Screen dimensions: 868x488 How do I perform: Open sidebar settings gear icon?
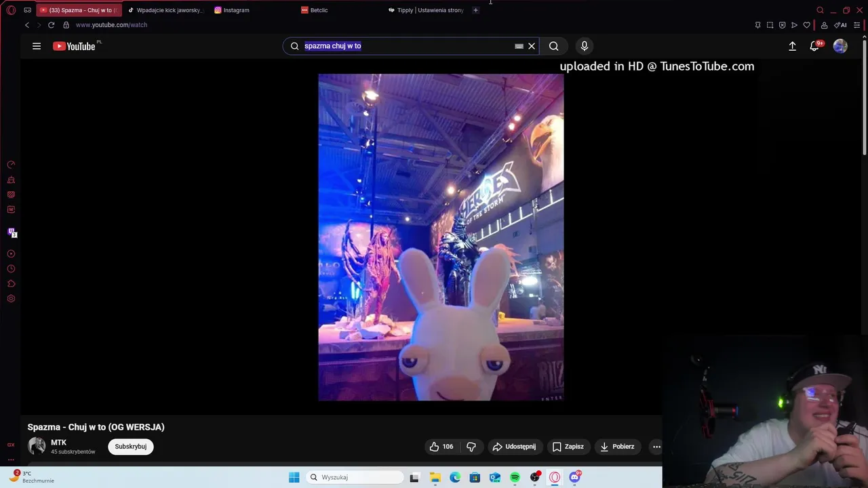(11, 298)
